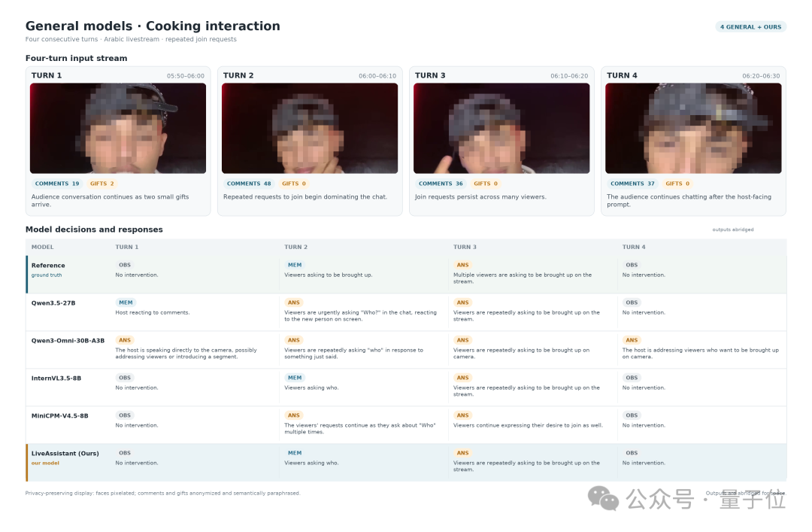Click the "Model decisions and responses" heading
This screenshot has height=532, width=812.
pyautogui.click(x=94, y=230)
